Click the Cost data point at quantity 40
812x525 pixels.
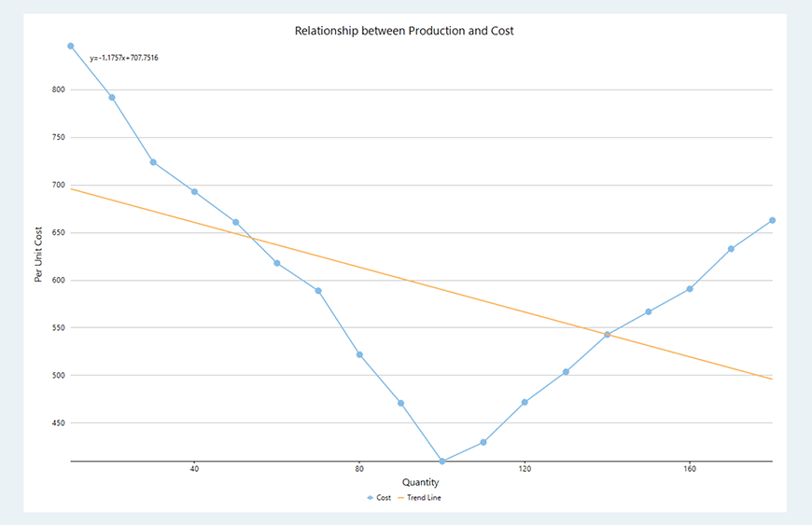[195, 192]
